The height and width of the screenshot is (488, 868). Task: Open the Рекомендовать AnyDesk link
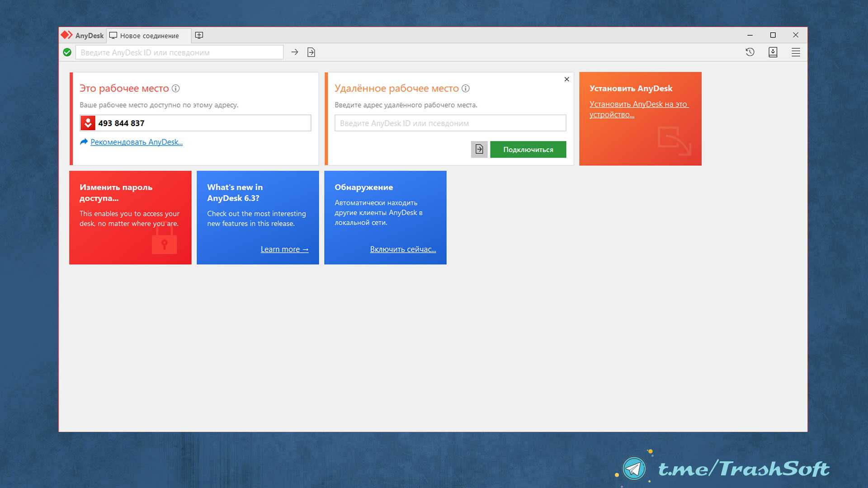(x=137, y=142)
